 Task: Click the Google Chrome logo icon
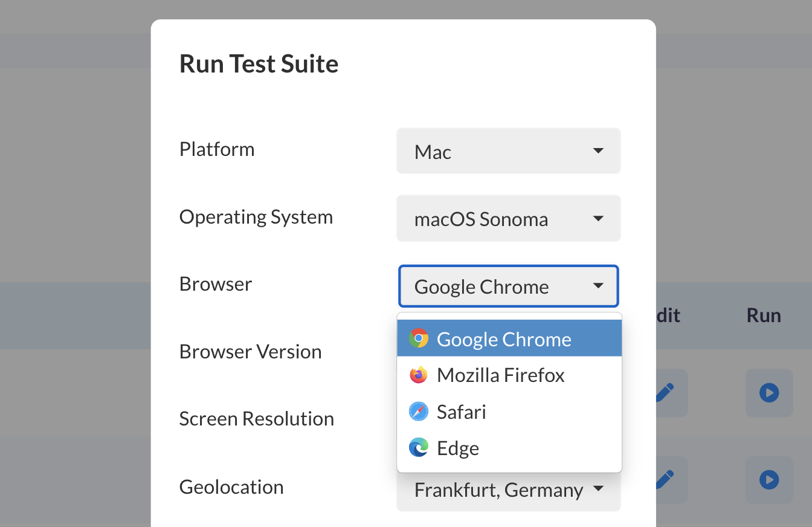[419, 338]
